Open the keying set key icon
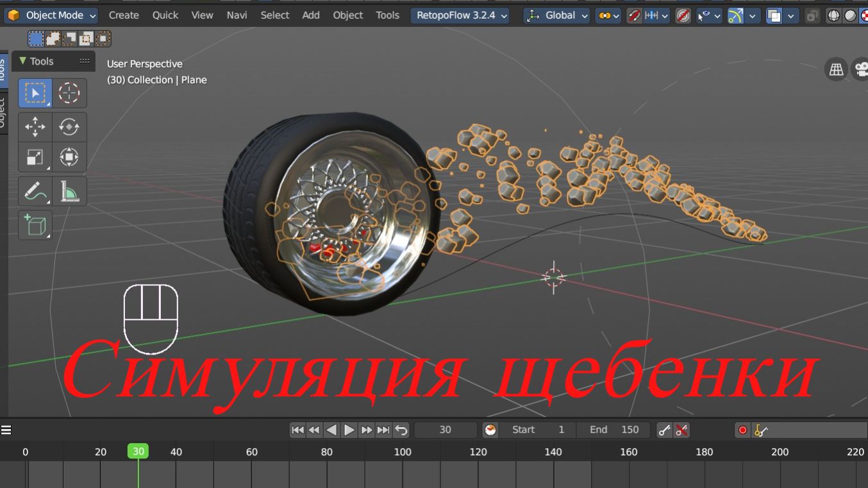This screenshot has height=488, width=868. [x=761, y=430]
